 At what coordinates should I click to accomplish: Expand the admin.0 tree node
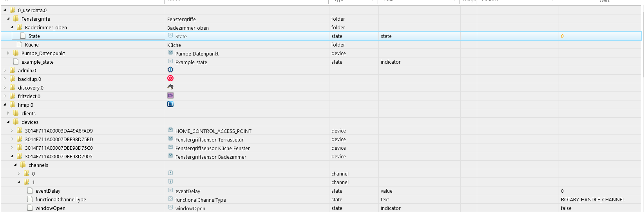pyautogui.click(x=5, y=70)
